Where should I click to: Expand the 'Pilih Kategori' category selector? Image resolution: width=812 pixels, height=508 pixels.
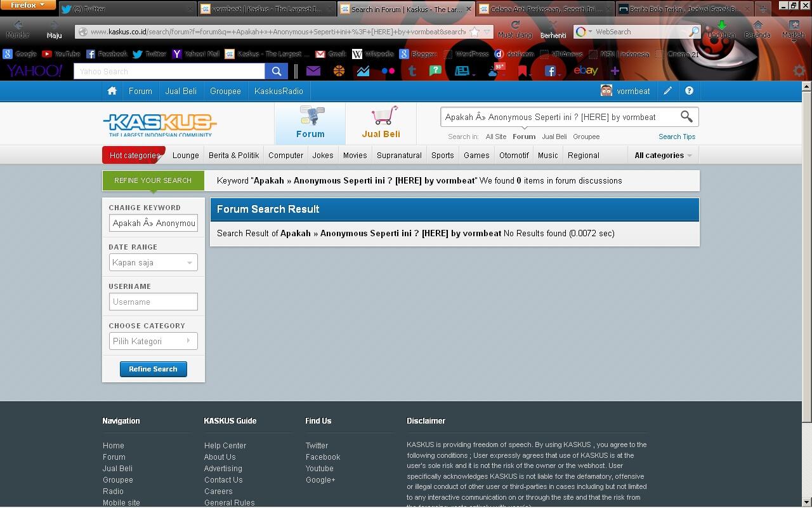[x=153, y=341]
